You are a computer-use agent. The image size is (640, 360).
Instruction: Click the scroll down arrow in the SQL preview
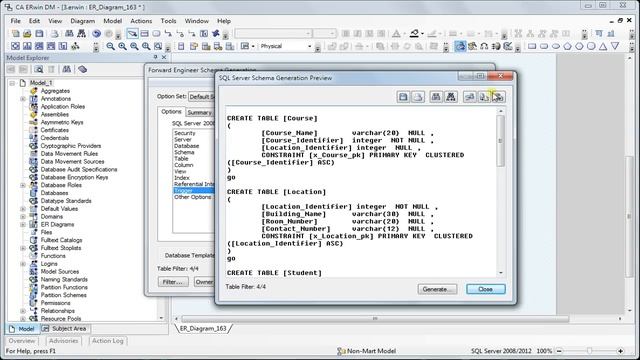[x=501, y=273]
